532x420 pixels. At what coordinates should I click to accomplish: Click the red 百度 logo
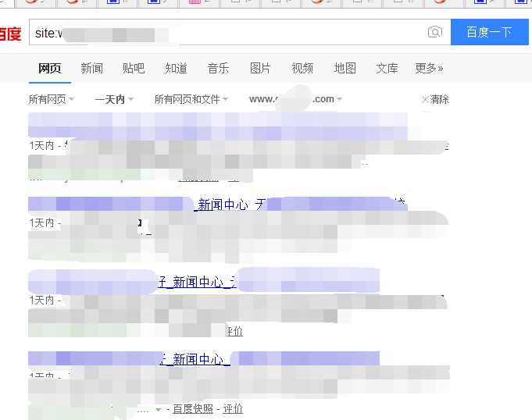tap(10, 34)
